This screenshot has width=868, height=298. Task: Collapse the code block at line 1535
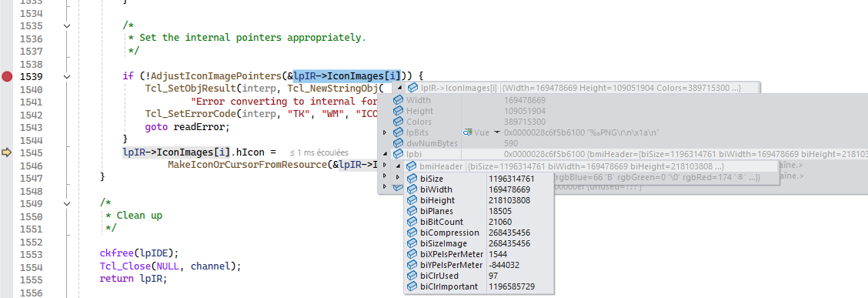(x=67, y=26)
